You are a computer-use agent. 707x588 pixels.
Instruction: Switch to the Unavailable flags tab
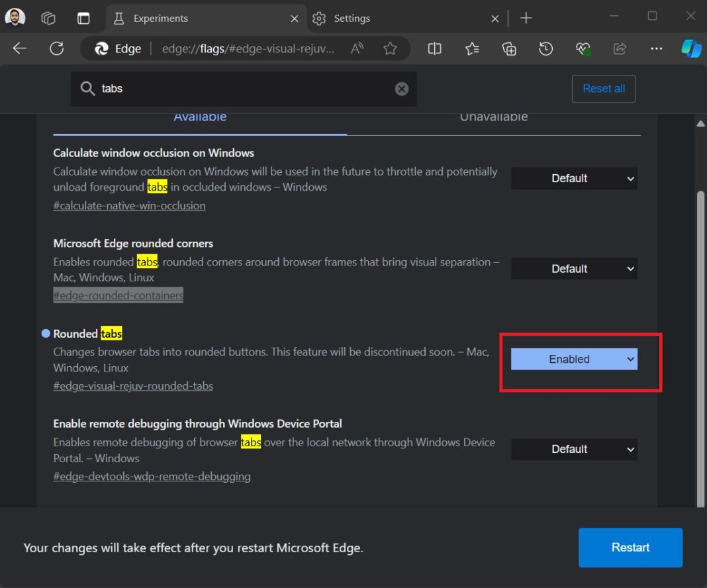[493, 116]
